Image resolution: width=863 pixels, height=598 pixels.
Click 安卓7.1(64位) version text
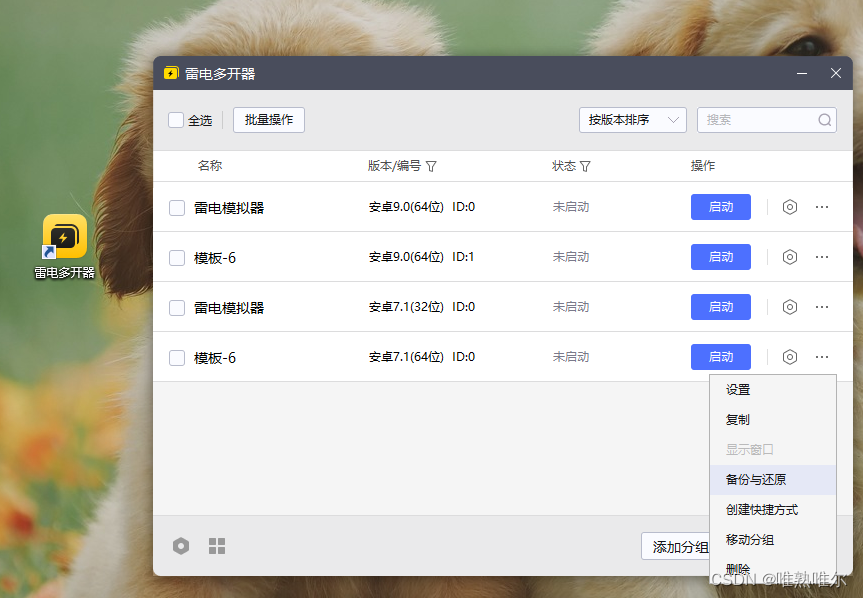(406, 357)
